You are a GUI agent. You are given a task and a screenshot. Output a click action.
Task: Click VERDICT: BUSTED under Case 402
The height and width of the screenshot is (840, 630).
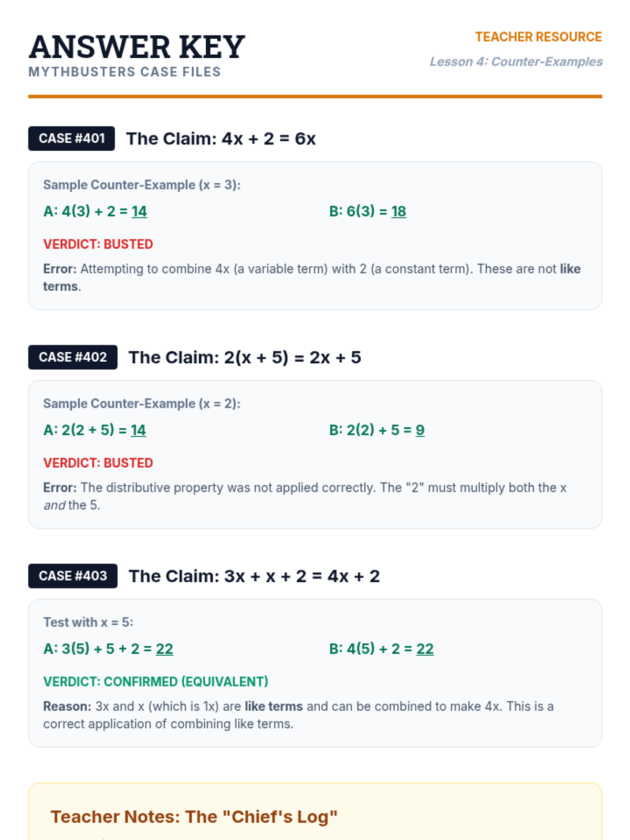click(x=98, y=463)
